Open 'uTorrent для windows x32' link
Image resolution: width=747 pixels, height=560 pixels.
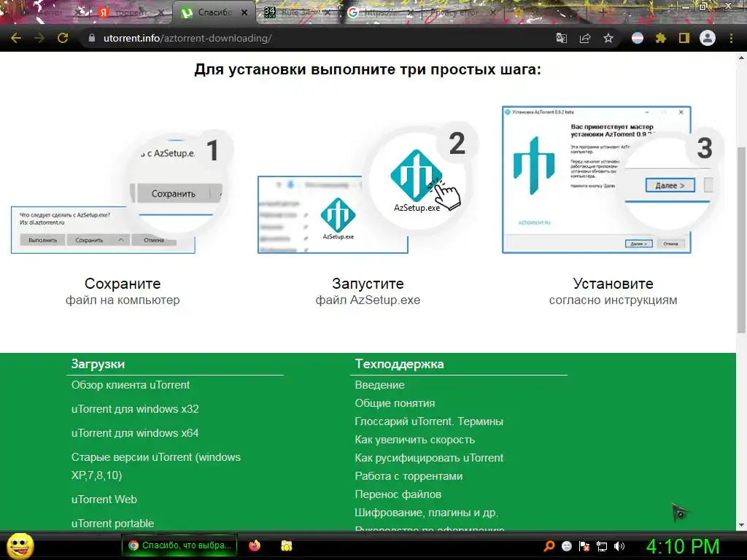pos(135,409)
